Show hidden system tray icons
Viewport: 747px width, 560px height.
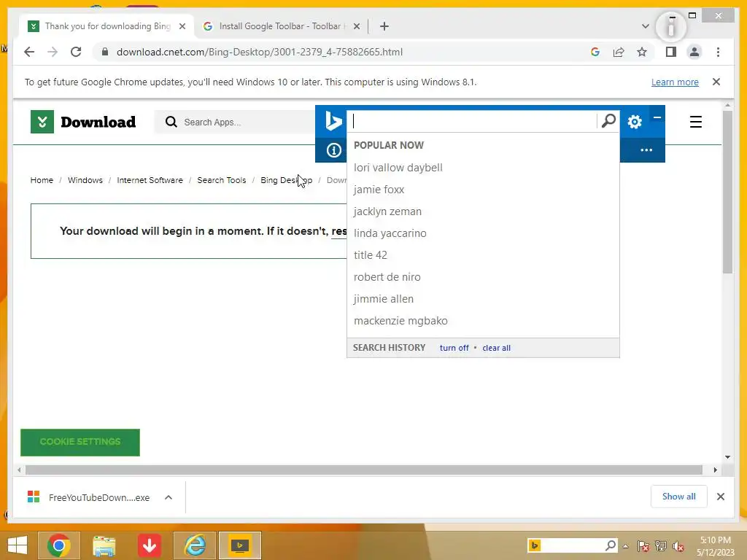point(625,546)
